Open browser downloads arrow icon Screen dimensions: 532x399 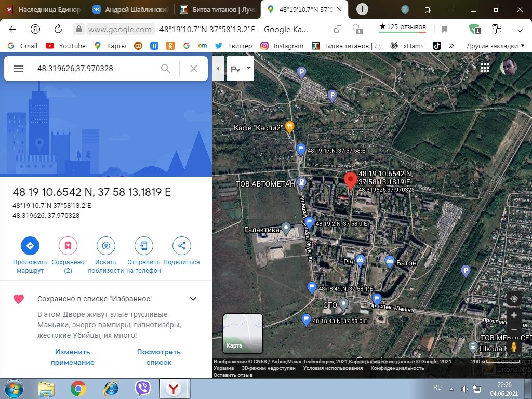pyautogui.click(x=520, y=30)
